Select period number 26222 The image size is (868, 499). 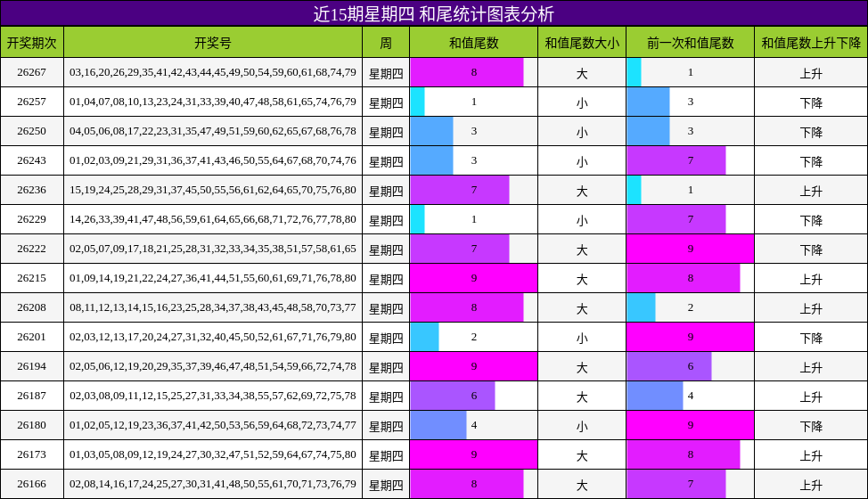coord(31,249)
